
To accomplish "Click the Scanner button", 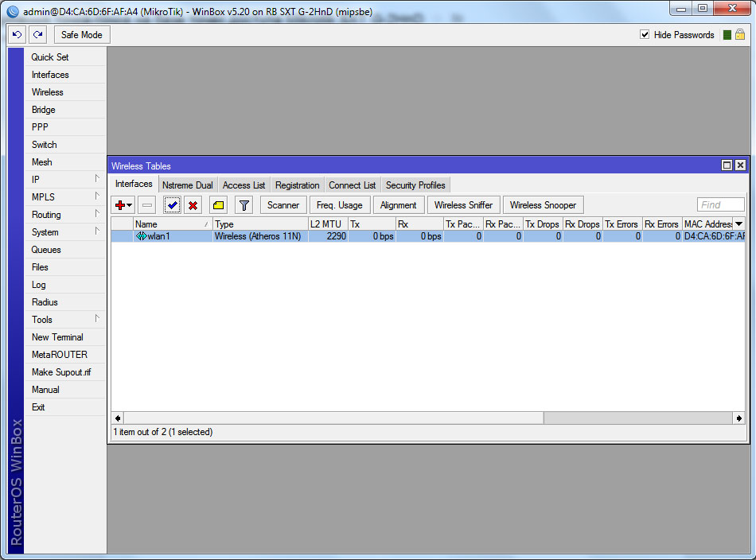I will pyautogui.click(x=283, y=205).
